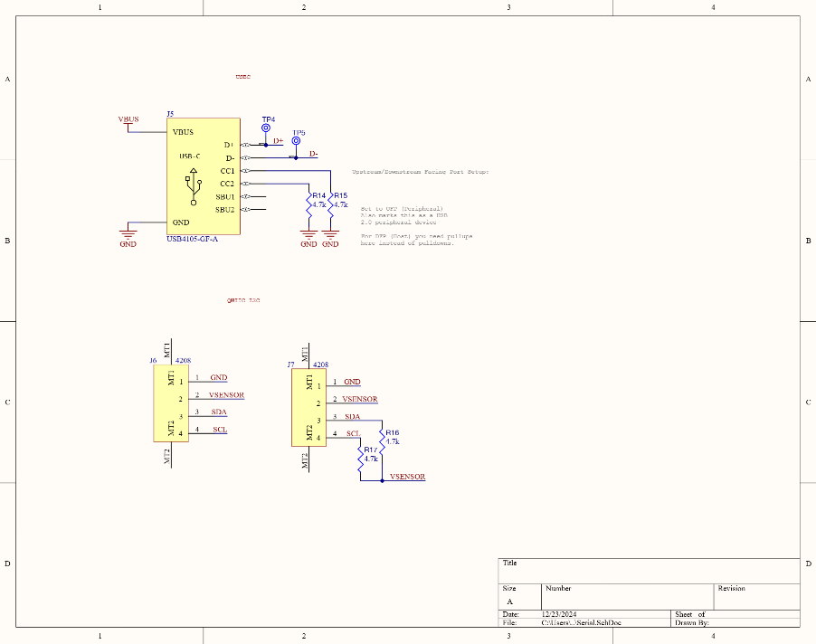Image resolution: width=816 pixels, height=644 pixels.
Task: Select test point TP4
Action: point(265,129)
